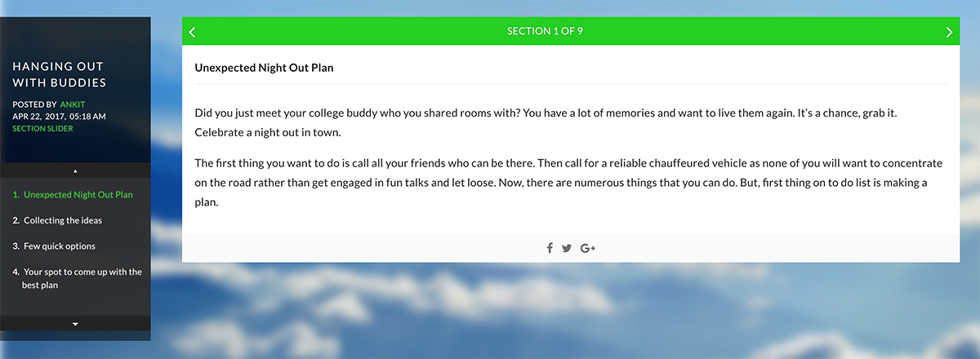The image size is (980, 359).
Task: Click the 'Section 1 of 9' header label
Action: [545, 32]
